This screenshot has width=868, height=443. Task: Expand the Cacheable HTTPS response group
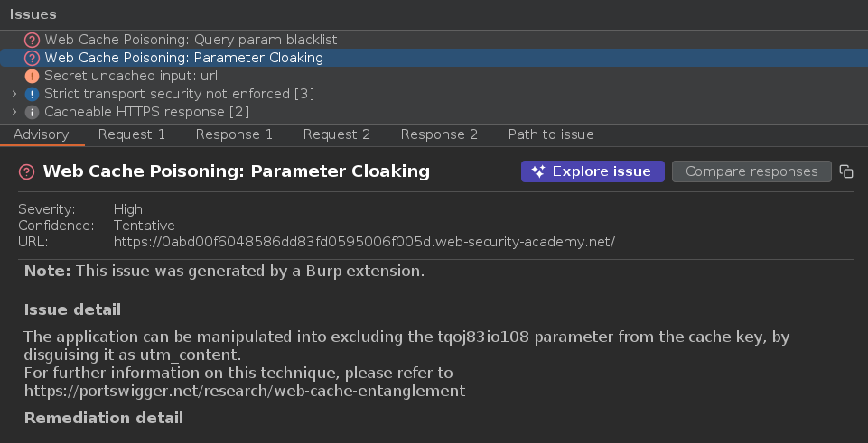click(x=14, y=112)
